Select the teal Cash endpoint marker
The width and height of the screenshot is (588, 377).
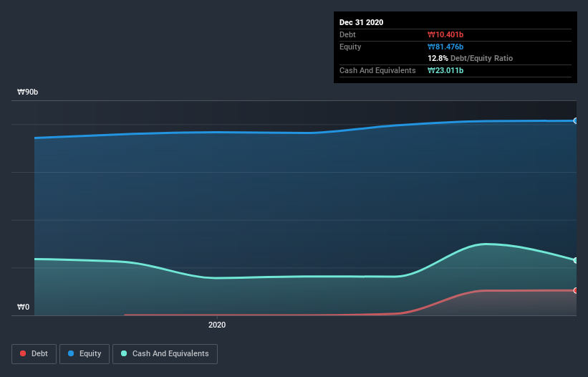(x=576, y=260)
